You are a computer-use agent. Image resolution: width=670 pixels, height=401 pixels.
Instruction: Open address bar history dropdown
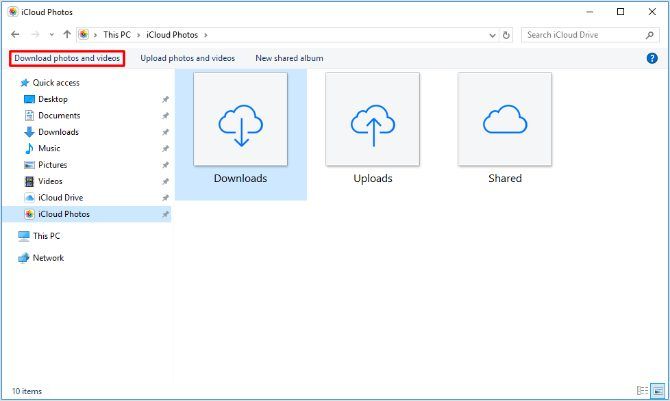492,35
